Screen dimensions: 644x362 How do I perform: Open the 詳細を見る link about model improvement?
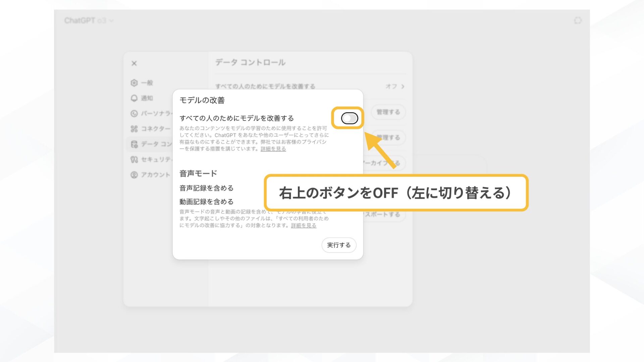(273, 149)
